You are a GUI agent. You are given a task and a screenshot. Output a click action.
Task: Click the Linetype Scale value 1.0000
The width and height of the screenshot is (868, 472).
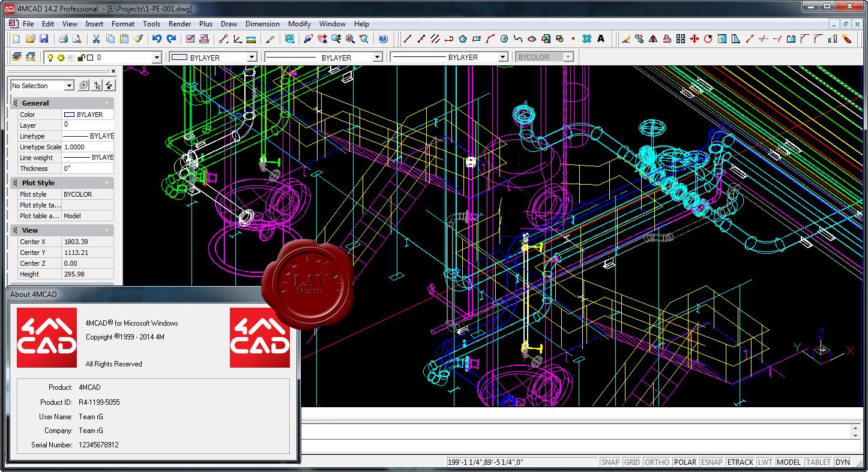point(88,147)
